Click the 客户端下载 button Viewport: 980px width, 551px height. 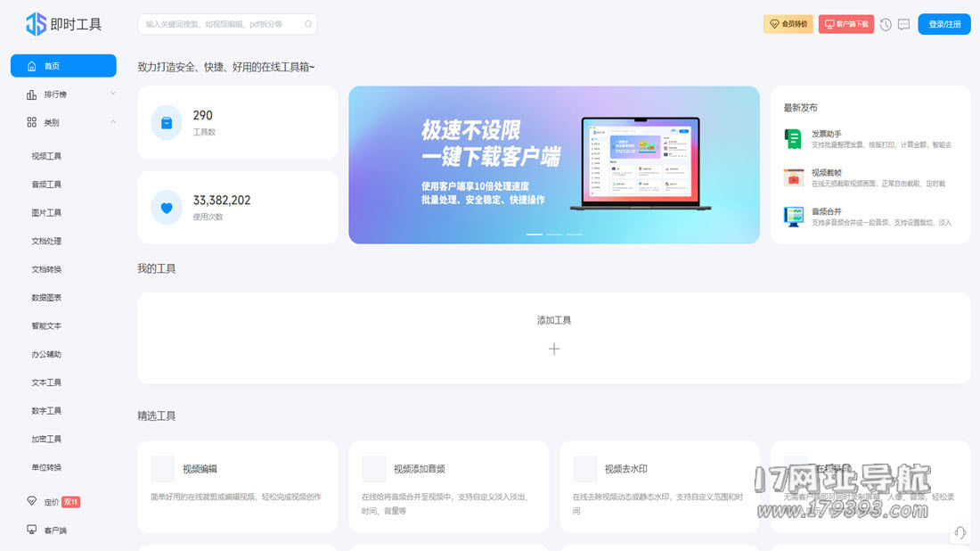coord(846,24)
